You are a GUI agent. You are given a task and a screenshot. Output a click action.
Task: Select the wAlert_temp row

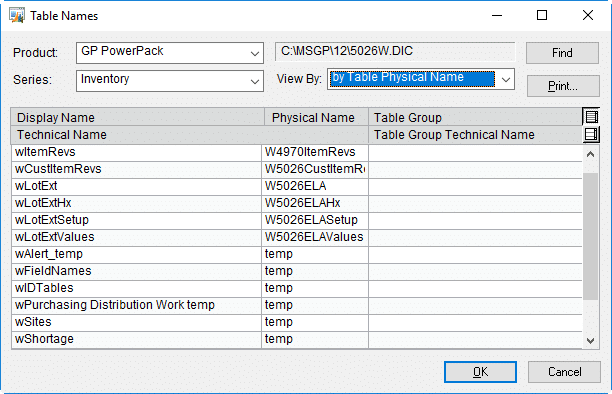click(x=297, y=254)
